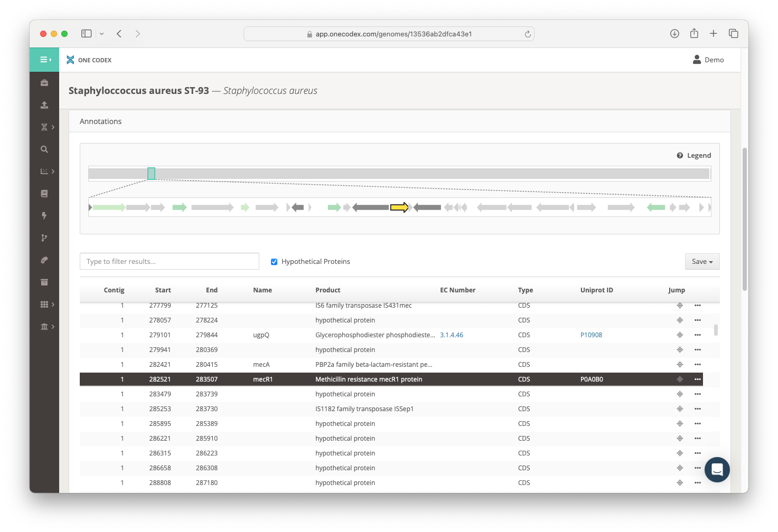
Task: Click the filter results input field
Action: [x=170, y=261]
